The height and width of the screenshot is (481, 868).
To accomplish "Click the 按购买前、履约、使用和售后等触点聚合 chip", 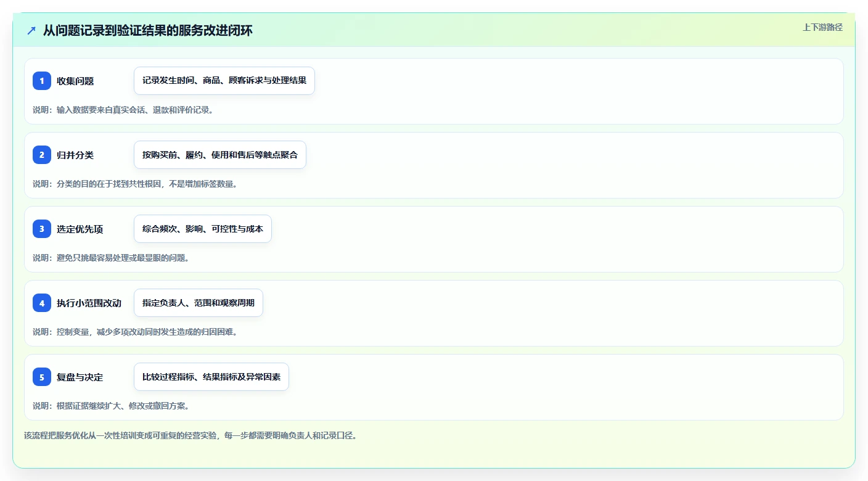I will [x=220, y=155].
